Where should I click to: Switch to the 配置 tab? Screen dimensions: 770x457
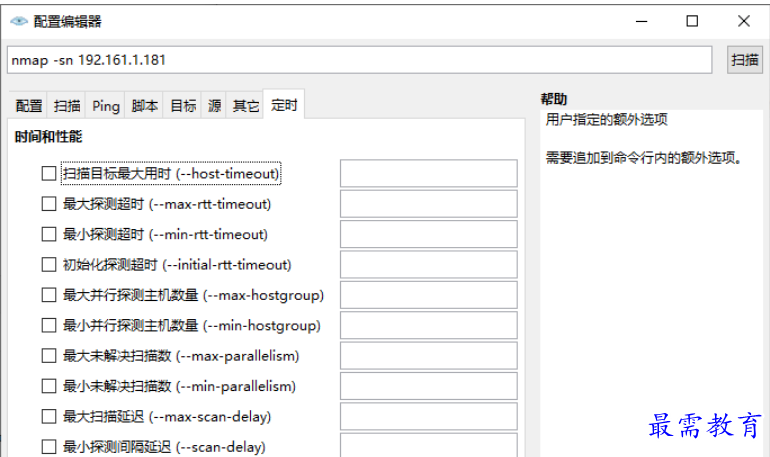tap(28, 106)
